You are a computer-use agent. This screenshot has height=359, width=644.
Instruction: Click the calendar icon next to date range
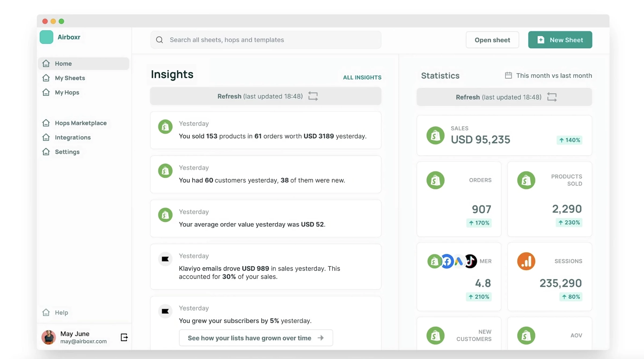tap(508, 75)
